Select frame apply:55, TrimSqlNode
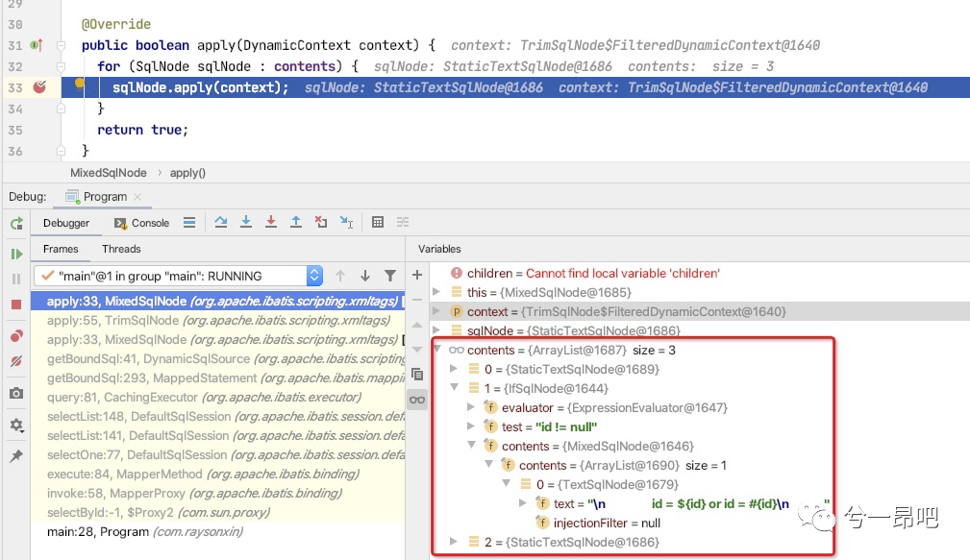 point(218,320)
